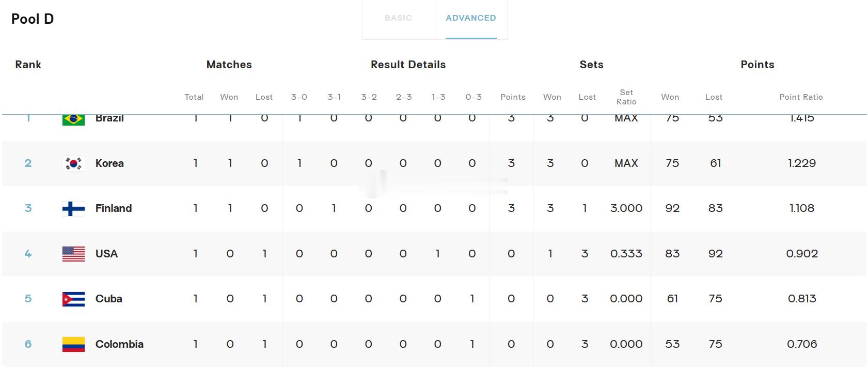Open the Colombia team name
This screenshot has width=868, height=368.
[x=119, y=344]
